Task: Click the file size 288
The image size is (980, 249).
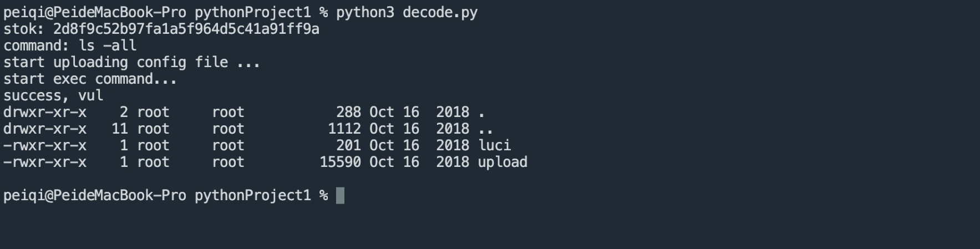Action: tap(348, 112)
